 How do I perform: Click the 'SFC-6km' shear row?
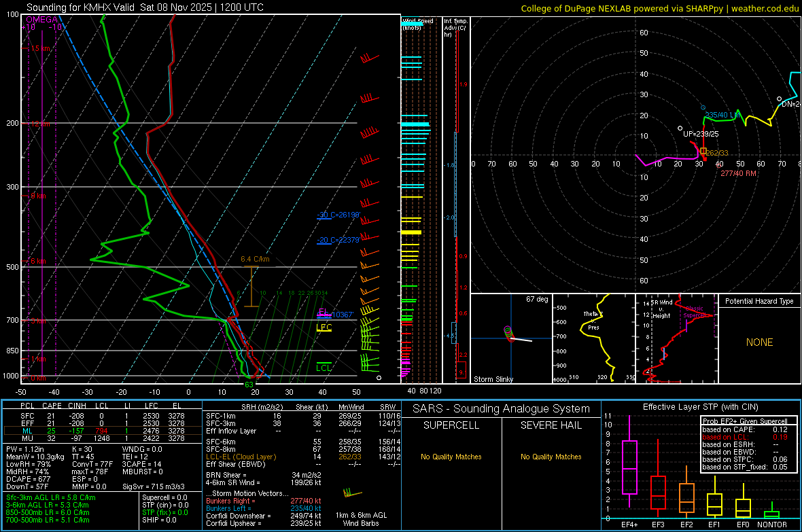pos(303,442)
